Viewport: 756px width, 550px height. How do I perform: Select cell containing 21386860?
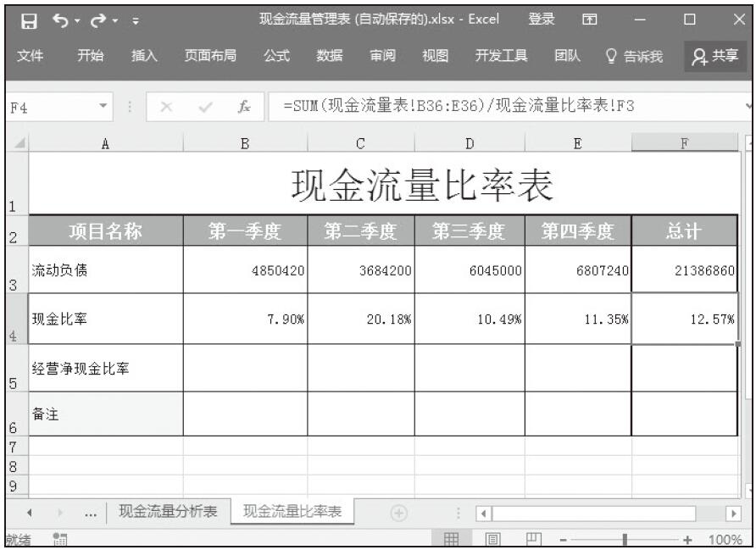[x=684, y=270]
